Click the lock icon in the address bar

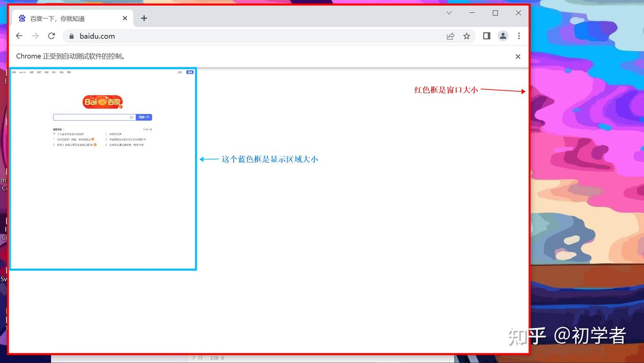(x=71, y=36)
